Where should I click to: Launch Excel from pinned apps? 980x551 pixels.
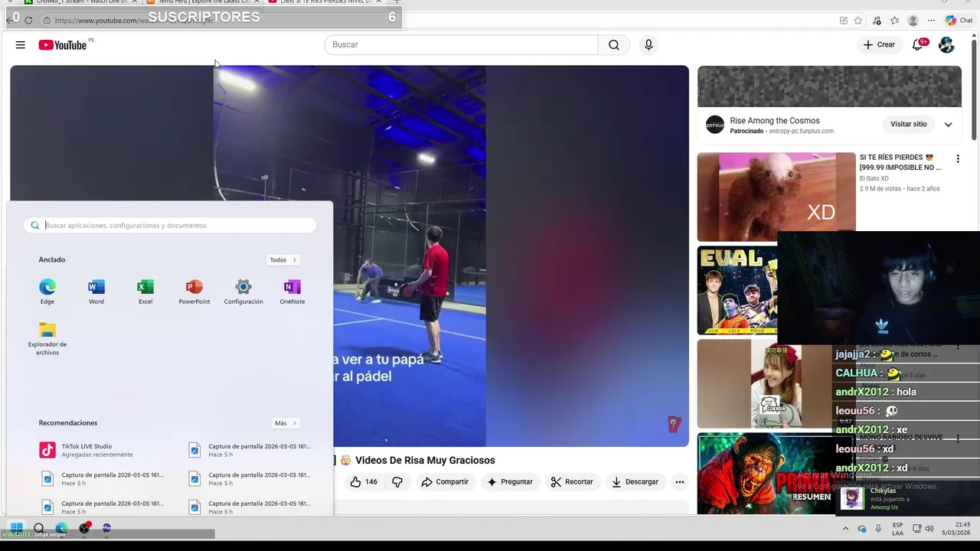(x=145, y=292)
